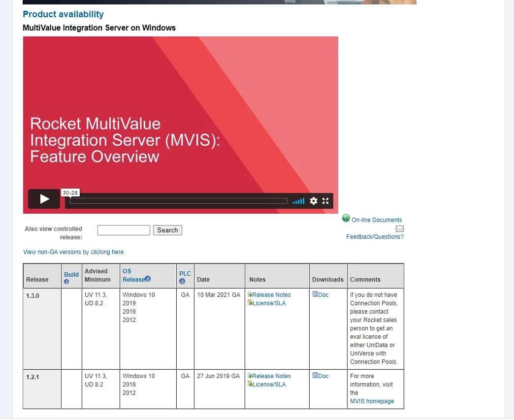514x420 pixels.
Task: Click the video thumbnail title area
Action: tap(125, 140)
